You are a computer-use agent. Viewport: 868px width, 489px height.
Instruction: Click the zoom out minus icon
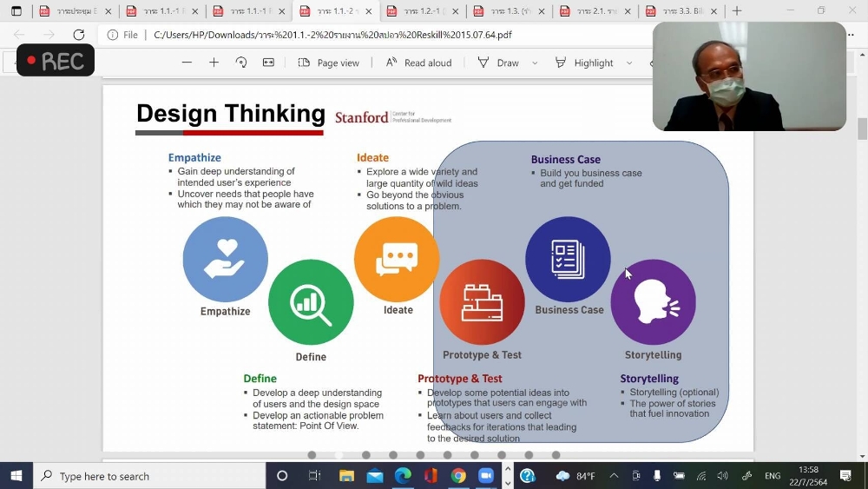click(187, 63)
